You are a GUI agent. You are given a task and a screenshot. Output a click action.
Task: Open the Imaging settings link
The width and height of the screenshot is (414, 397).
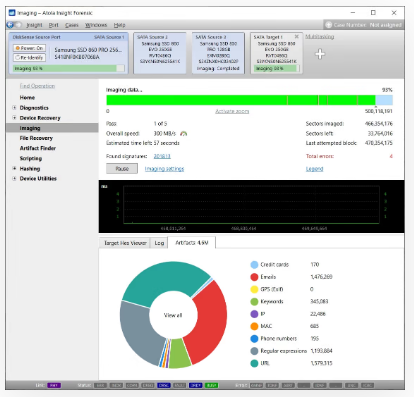click(x=164, y=169)
